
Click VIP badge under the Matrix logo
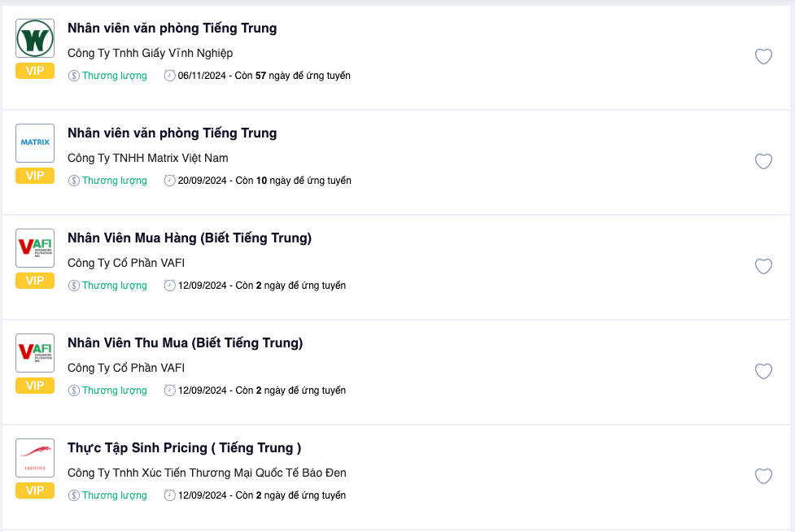coord(35,176)
